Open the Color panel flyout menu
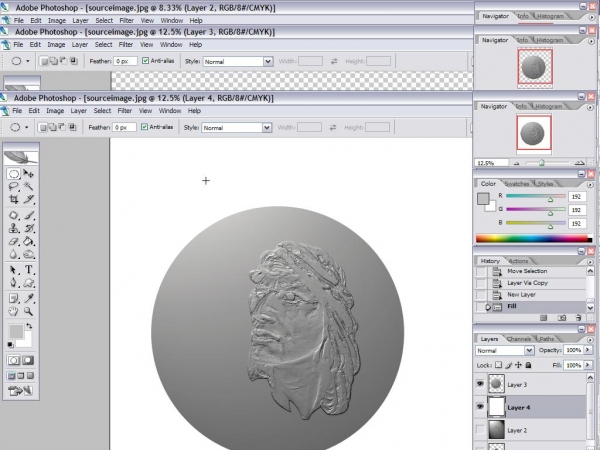Viewport: 600px width, 450px height. click(x=590, y=185)
